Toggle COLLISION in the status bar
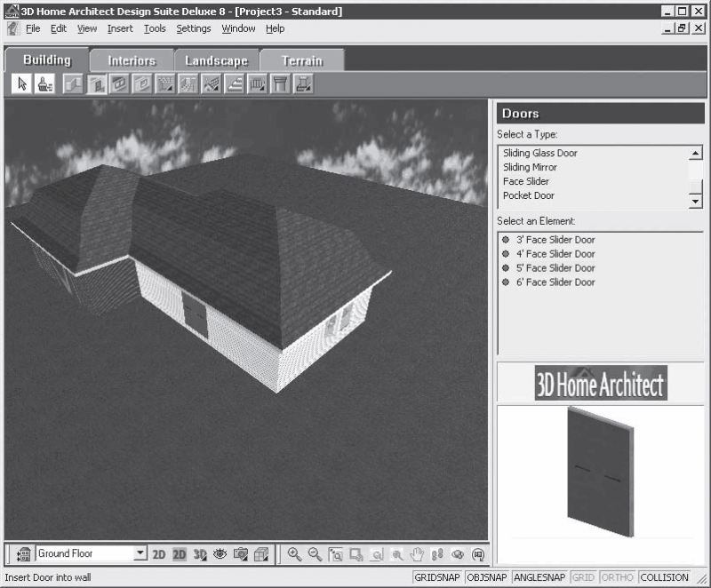 (x=664, y=577)
